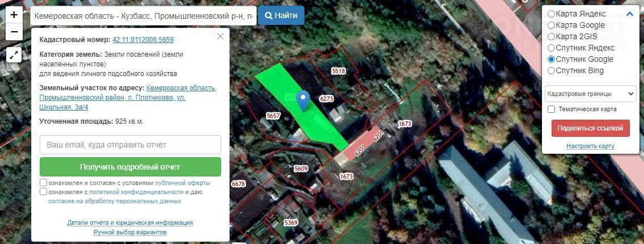The height and width of the screenshot is (244, 644).
Task: Zoom out with the minus button
Action: point(14,32)
